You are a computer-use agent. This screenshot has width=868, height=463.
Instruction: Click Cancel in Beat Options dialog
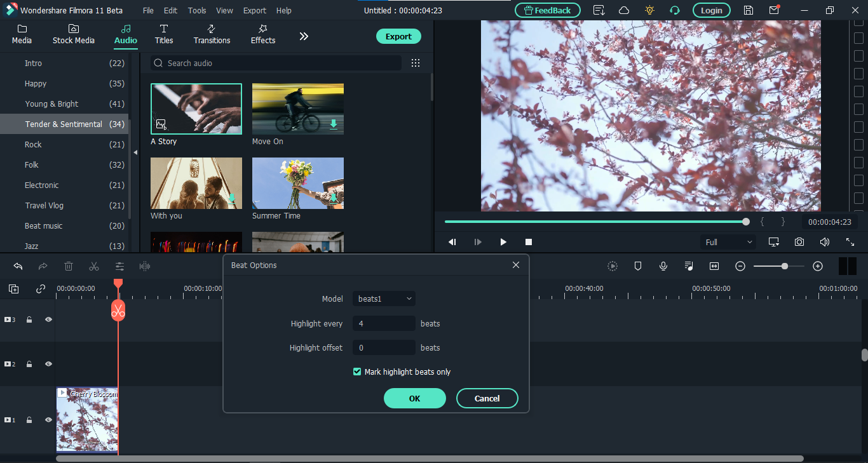click(487, 398)
